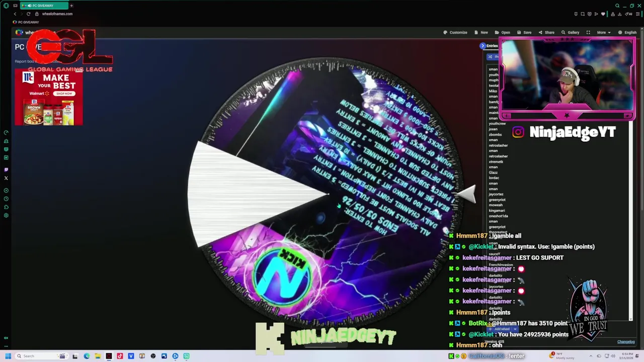Screen dimensions: 644x362
Task: Open the wheel Gallery
Action: point(571,32)
